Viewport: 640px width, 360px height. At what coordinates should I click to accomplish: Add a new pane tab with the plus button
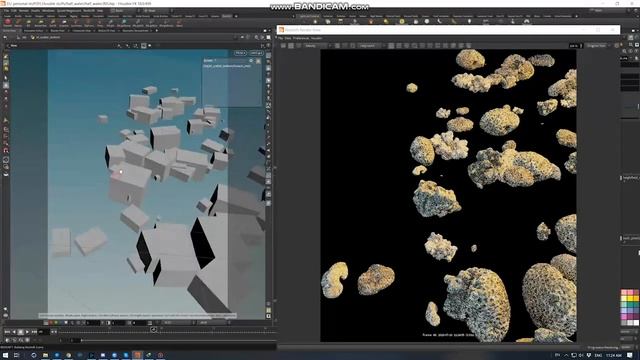(157, 31)
